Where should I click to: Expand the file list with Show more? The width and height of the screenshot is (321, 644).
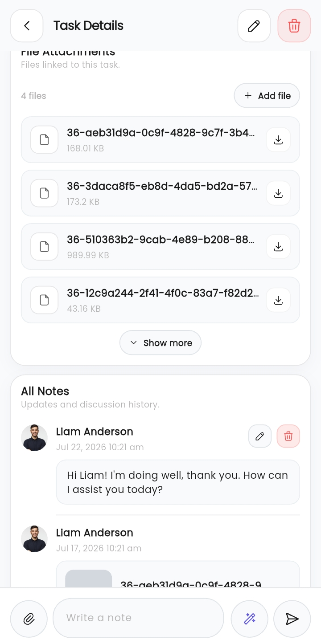click(160, 343)
